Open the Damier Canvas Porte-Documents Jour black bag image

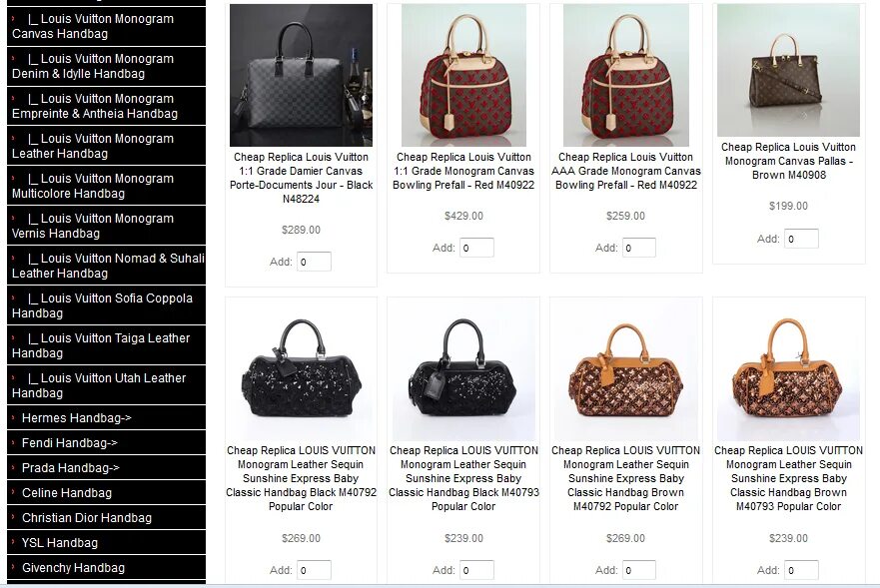pyautogui.click(x=301, y=75)
